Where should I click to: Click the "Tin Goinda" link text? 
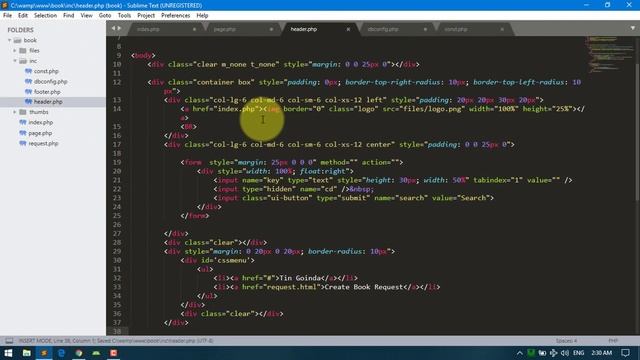click(300, 278)
